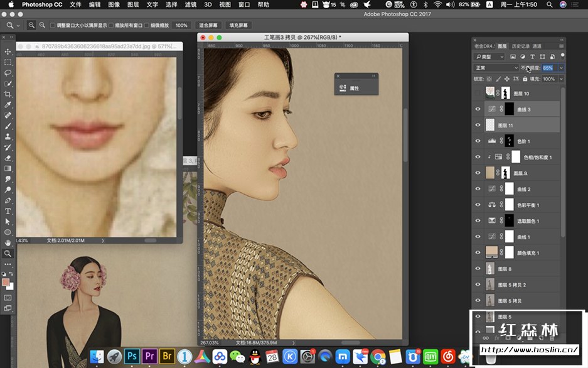Click the zoom out magnifier in options bar
Screen dimensions: 588x368
[x=42, y=26]
